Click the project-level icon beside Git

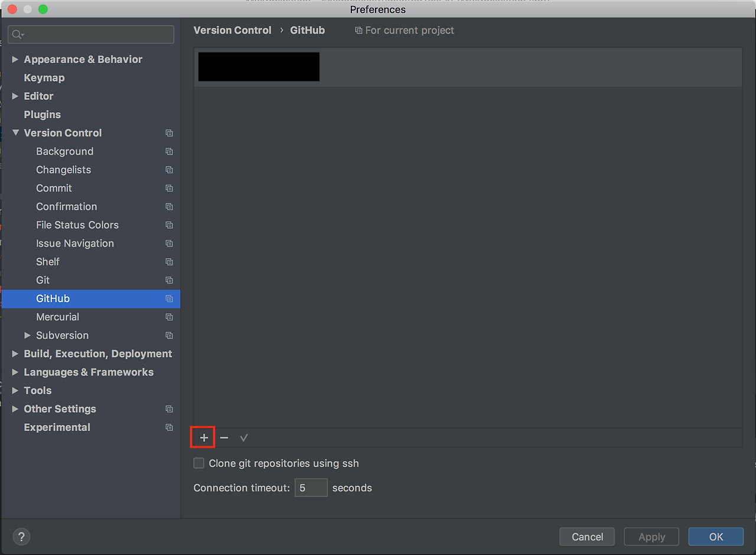[x=170, y=280]
